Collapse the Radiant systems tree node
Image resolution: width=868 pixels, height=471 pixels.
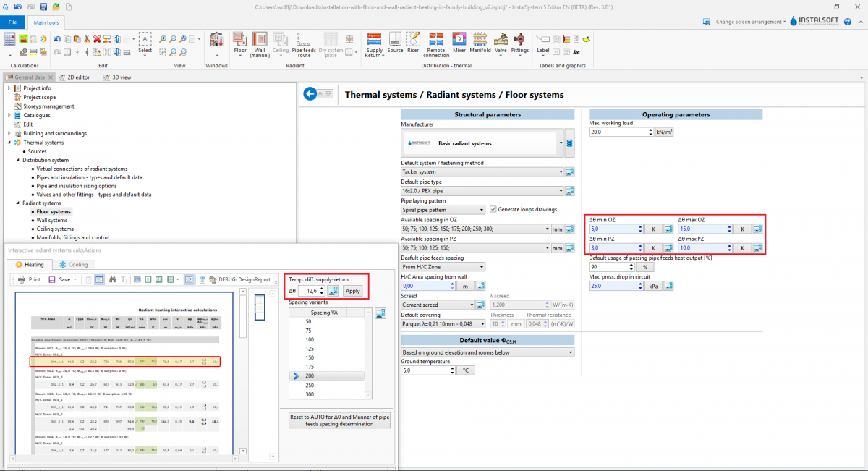pos(17,203)
